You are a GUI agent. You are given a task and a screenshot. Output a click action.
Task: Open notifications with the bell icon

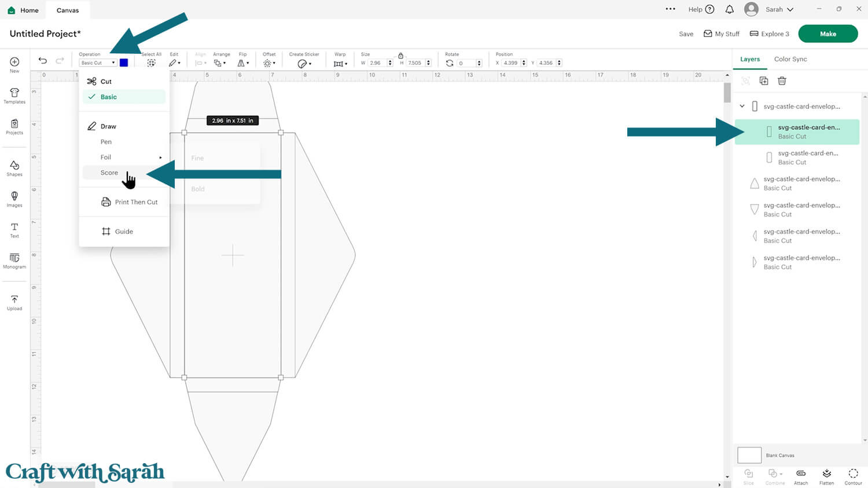coord(730,9)
